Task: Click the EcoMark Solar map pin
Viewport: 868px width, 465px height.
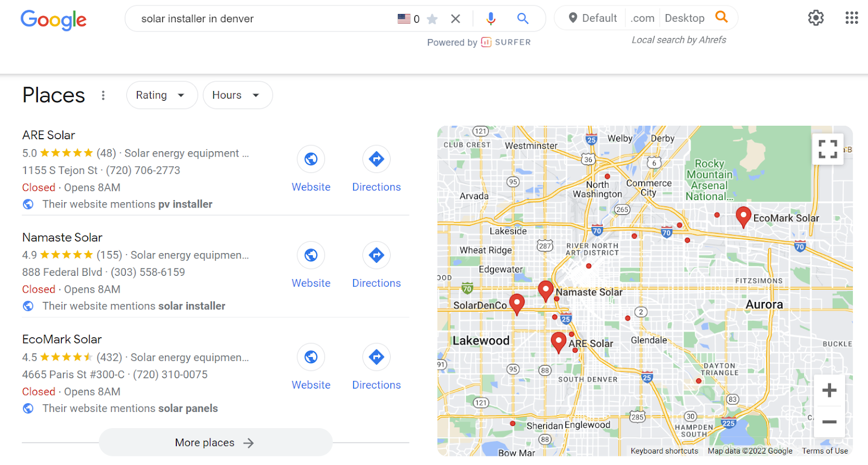Action: (x=743, y=217)
